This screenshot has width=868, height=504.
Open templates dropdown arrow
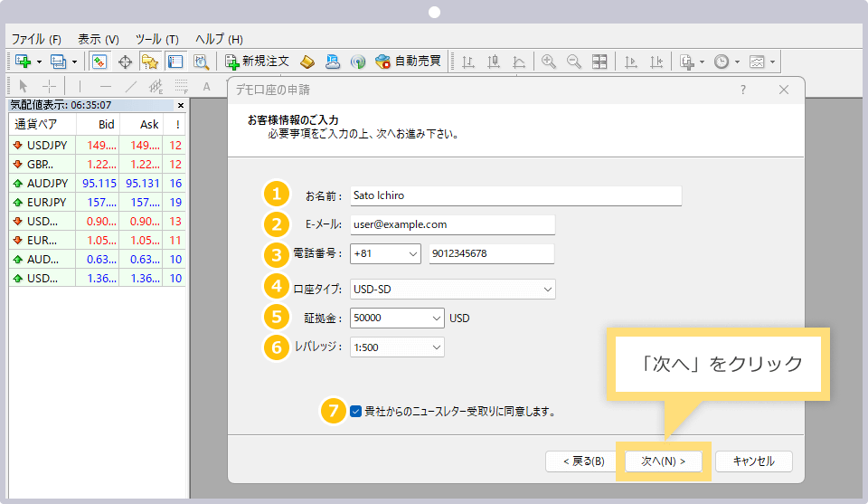[x=772, y=62]
